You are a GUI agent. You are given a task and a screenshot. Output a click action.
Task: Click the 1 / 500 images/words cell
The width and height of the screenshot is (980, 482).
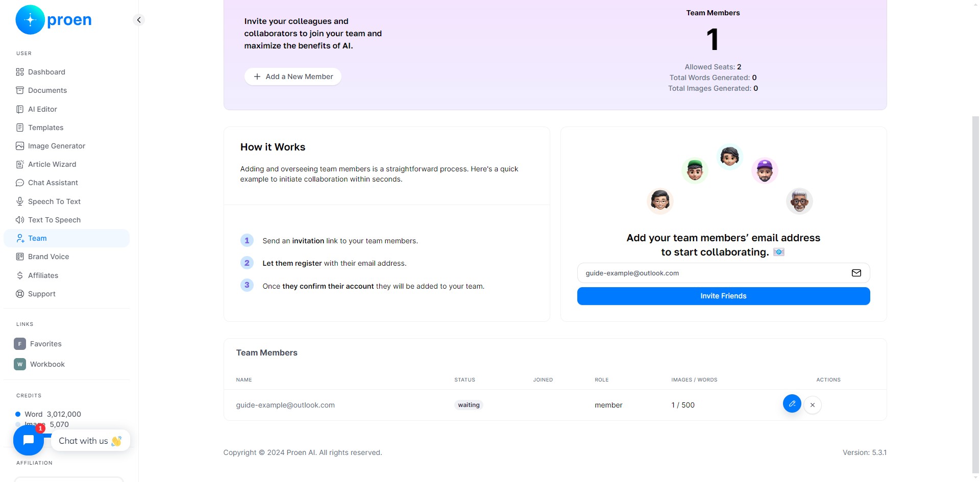coord(683,405)
